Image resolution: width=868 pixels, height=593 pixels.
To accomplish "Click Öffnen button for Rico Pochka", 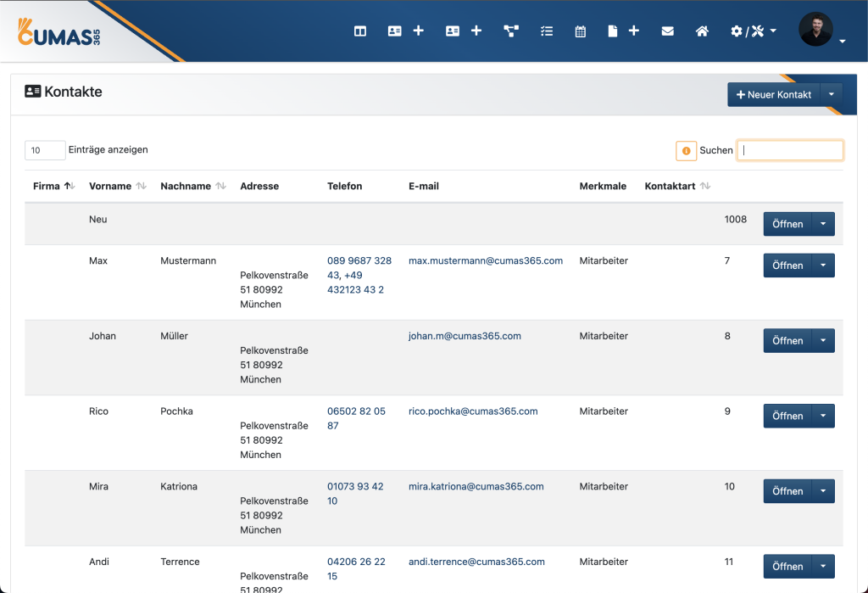I will coord(787,416).
